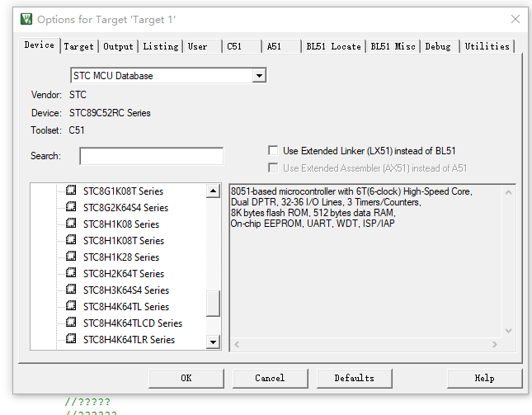532x415 pixels.
Task: Open the Output tab
Action: pos(118,46)
